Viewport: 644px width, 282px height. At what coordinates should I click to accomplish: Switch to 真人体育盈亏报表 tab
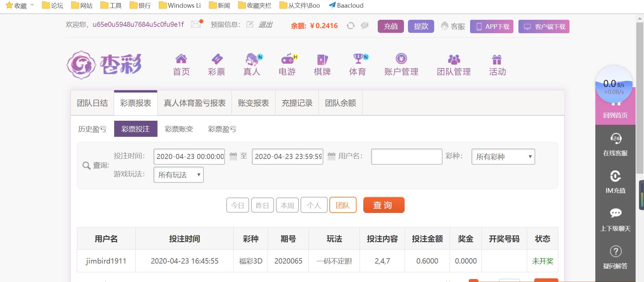(x=194, y=103)
